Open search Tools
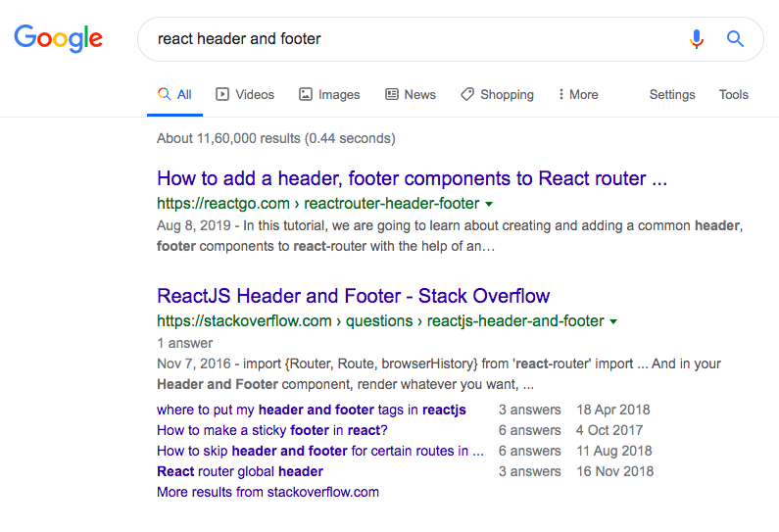This screenshot has height=532, width=779. [x=733, y=94]
